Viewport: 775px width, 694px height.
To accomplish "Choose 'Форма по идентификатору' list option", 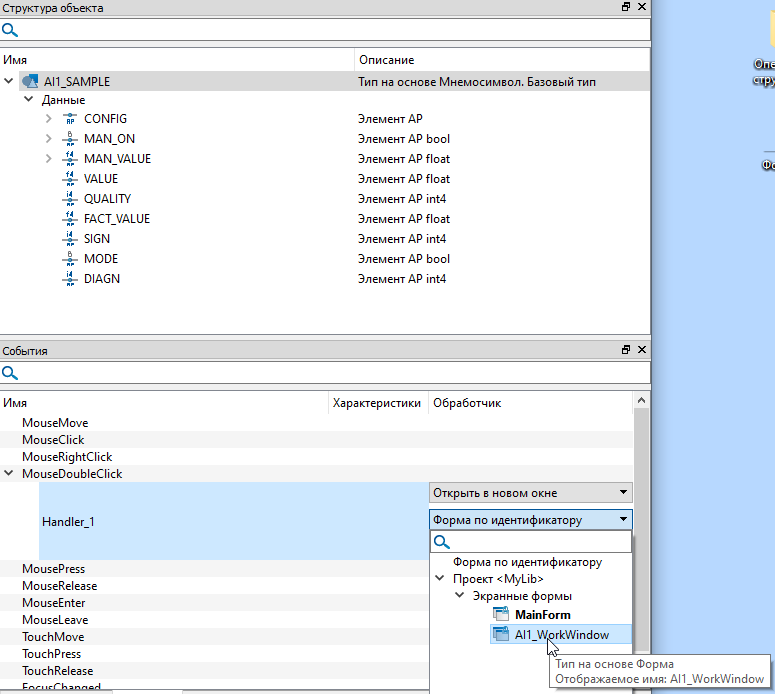I will [x=527, y=562].
